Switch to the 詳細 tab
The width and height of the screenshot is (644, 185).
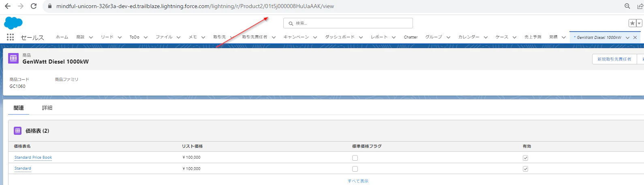[x=47, y=108]
